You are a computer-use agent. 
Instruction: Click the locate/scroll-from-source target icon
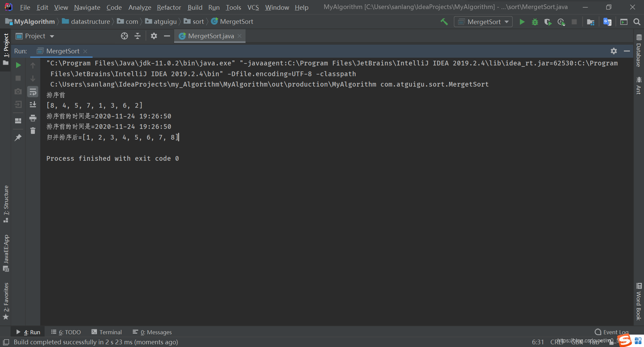[x=124, y=36]
